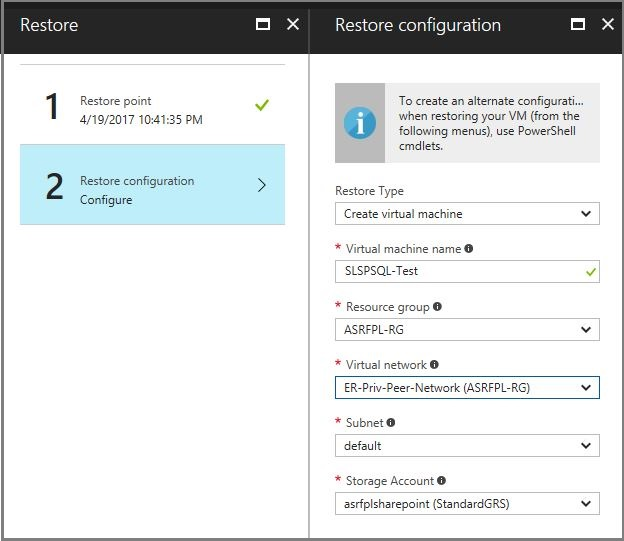624x541 pixels.
Task: Select step 2 Restore configuration
Action: click(x=152, y=185)
